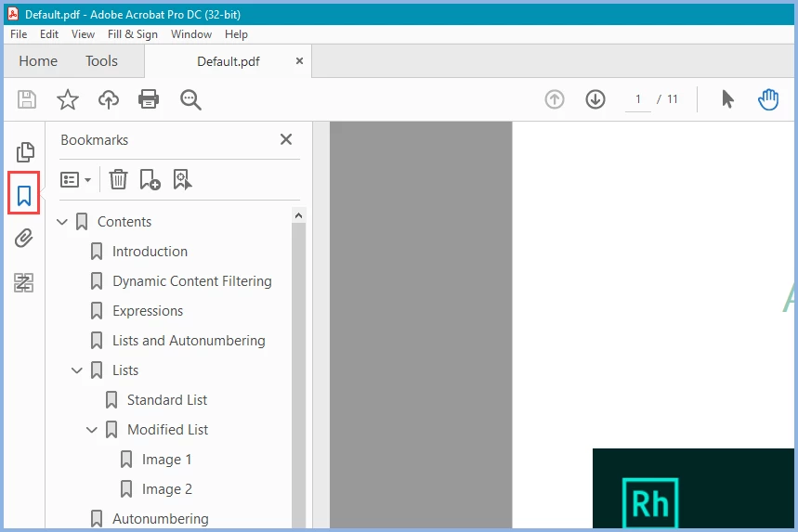Click bookmark icon beside Expressions
The width and height of the screenshot is (798, 532).
[x=97, y=311]
